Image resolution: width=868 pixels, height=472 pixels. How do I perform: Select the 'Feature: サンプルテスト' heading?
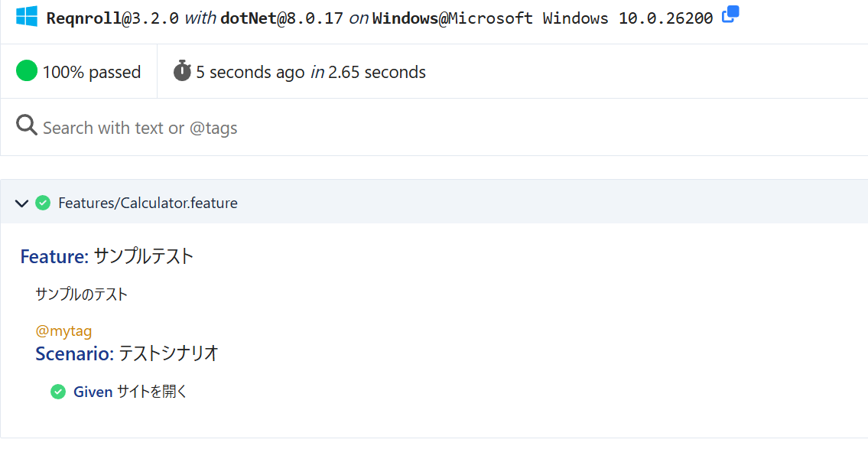(x=107, y=256)
